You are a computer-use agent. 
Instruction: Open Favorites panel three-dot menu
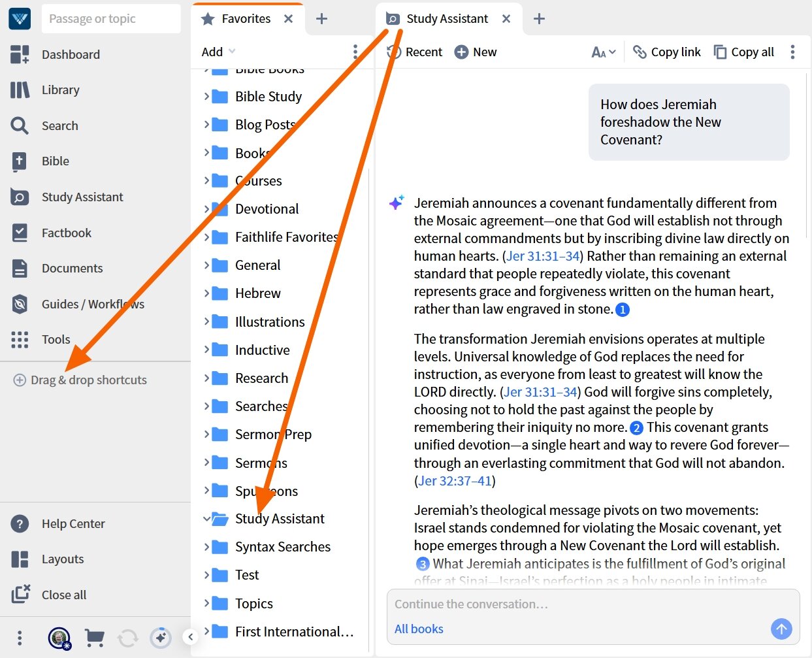coord(355,52)
